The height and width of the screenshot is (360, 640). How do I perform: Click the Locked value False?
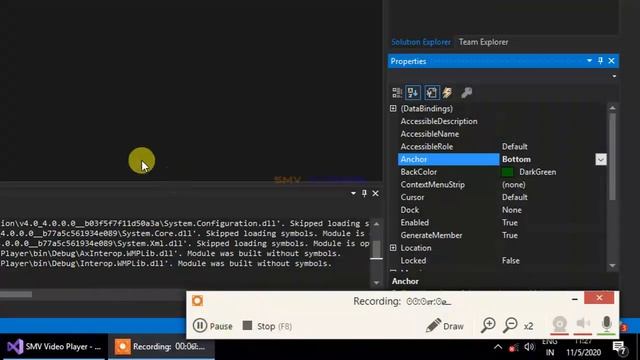pyautogui.click(x=511, y=260)
